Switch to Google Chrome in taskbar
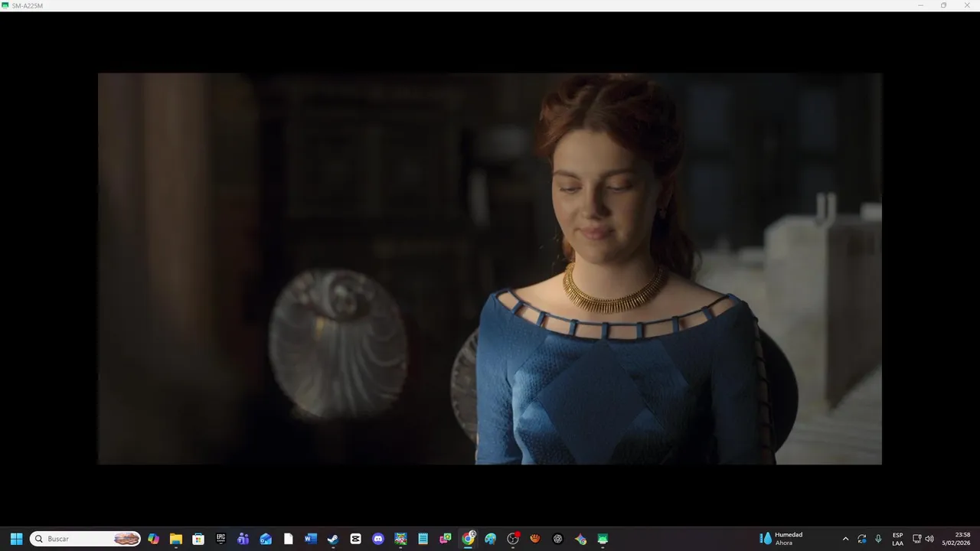980x551 pixels. tap(468, 539)
